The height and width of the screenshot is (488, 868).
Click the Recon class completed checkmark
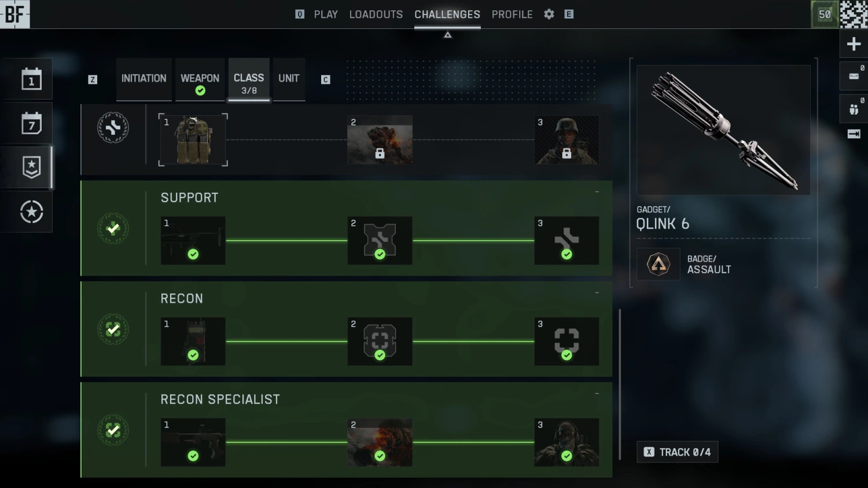pos(113,329)
